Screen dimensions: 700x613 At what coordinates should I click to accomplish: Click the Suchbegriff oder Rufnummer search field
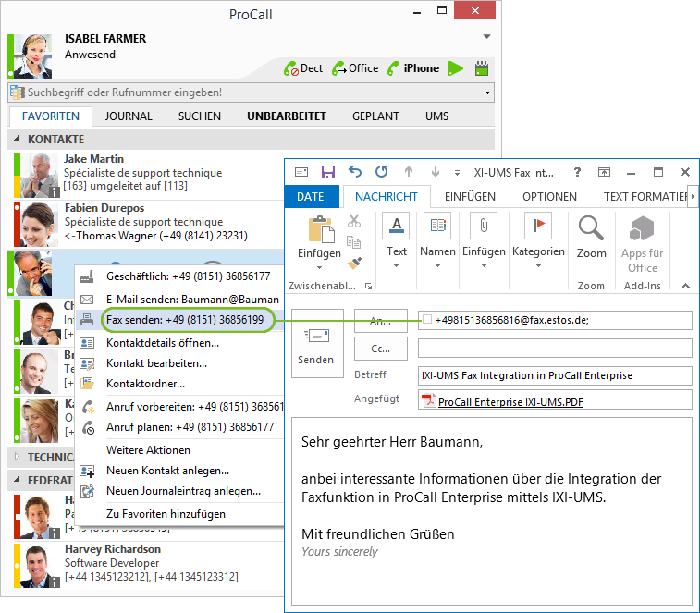(x=251, y=92)
